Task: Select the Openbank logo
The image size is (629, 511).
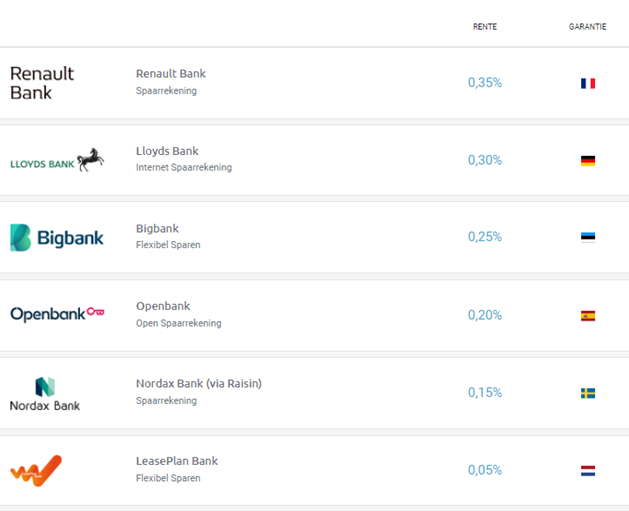Action: tap(57, 314)
